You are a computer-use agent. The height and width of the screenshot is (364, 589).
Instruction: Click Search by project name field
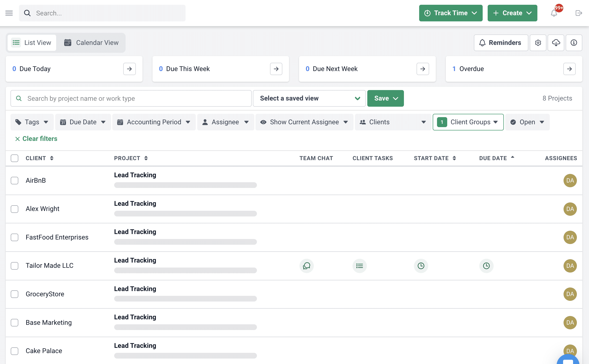pyautogui.click(x=131, y=98)
